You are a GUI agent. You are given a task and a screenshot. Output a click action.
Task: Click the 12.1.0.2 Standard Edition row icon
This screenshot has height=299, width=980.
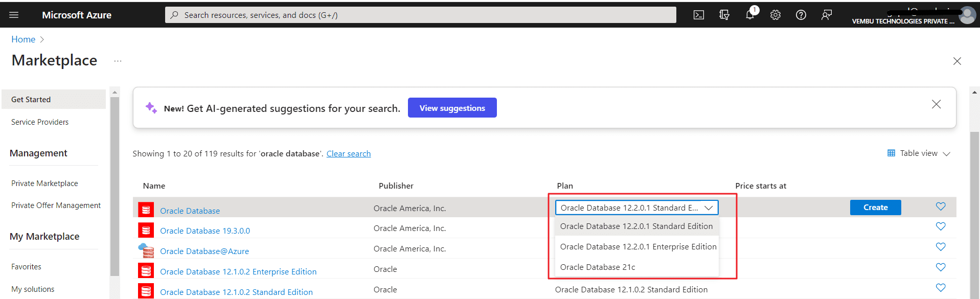[146, 291]
